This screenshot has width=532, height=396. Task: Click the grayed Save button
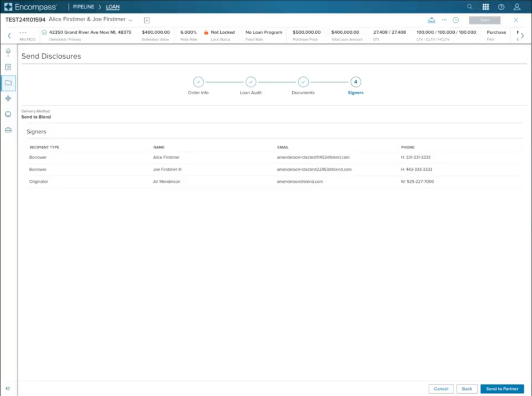[484, 20]
